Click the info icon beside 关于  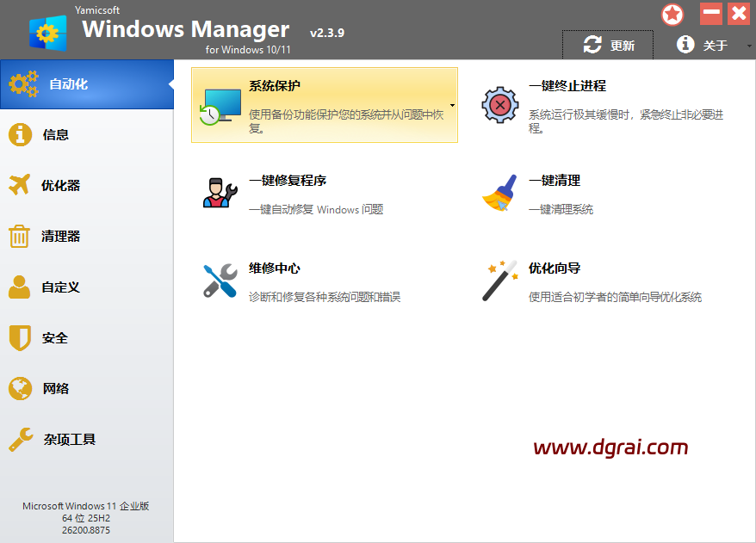coord(685,45)
